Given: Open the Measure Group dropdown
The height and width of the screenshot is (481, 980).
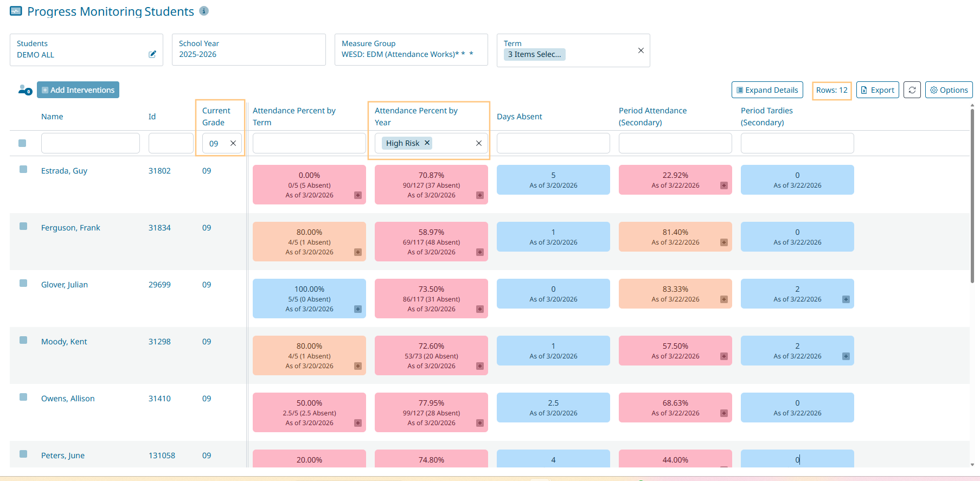Looking at the screenshot, I should click(x=411, y=50).
